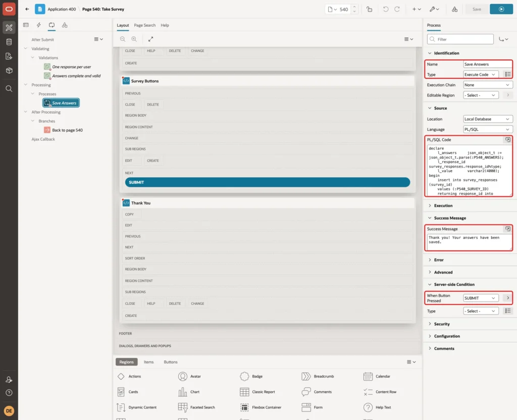Open PL/SQL Code editor popup icon
This screenshot has height=420, width=517.
[x=508, y=140]
